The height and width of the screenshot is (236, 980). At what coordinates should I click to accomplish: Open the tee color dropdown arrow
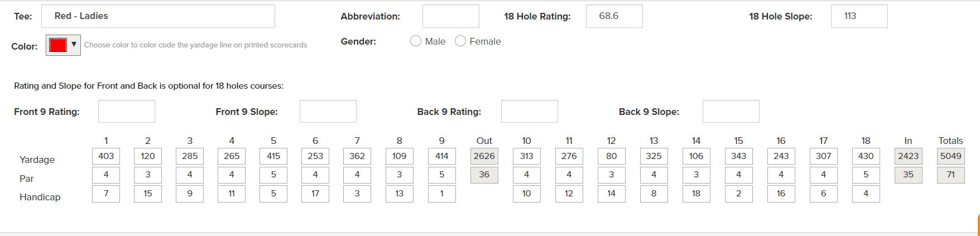pyautogui.click(x=74, y=45)
